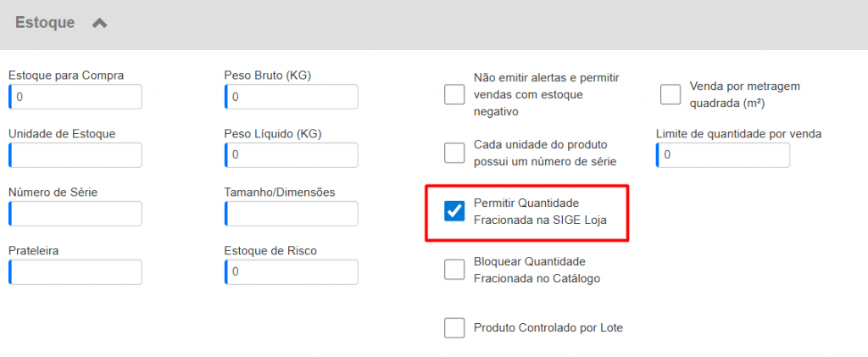This screenshot has height=357, width=868.
Task: Enable Venda por metragem quadrada checkbox
Action: (670, 94)
